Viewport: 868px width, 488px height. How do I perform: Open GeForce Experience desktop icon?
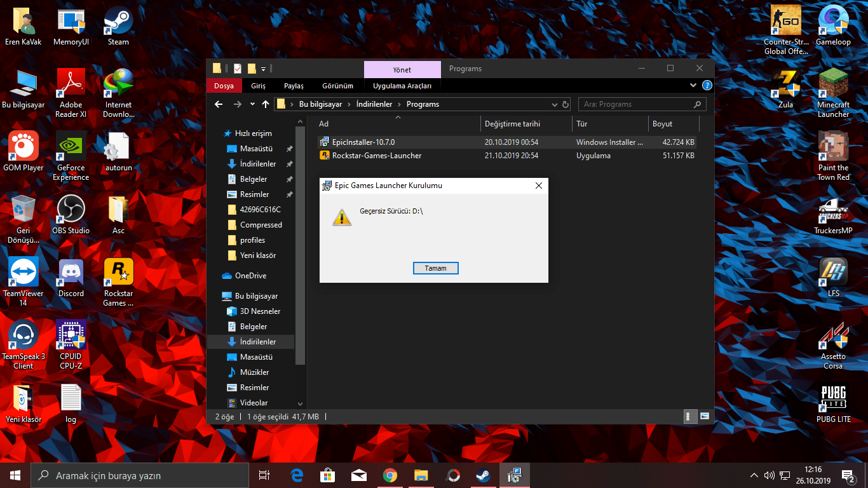point(71,156)
